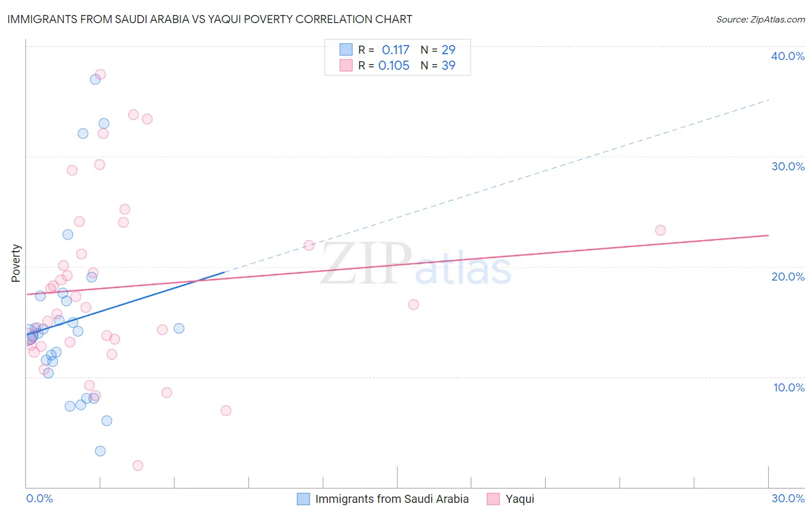Click the N = 39 value in legend
Screen dimensions: 812x515
click(438, 65)
